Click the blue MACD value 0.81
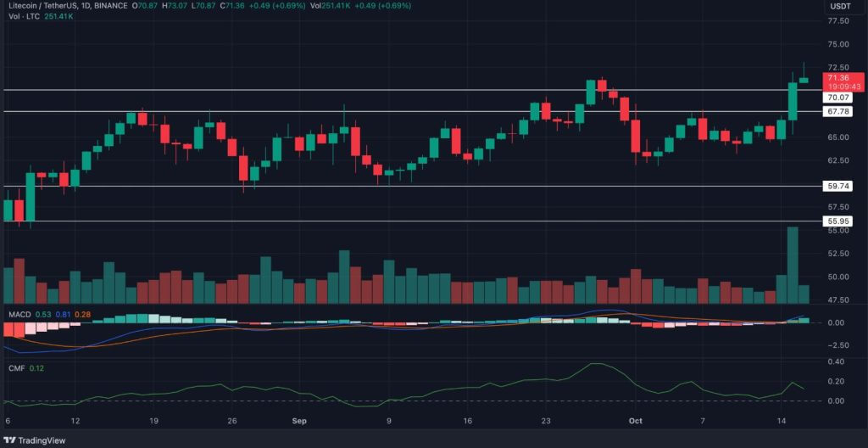The width and height of the screenshot is (868, 448). [63, 315]
